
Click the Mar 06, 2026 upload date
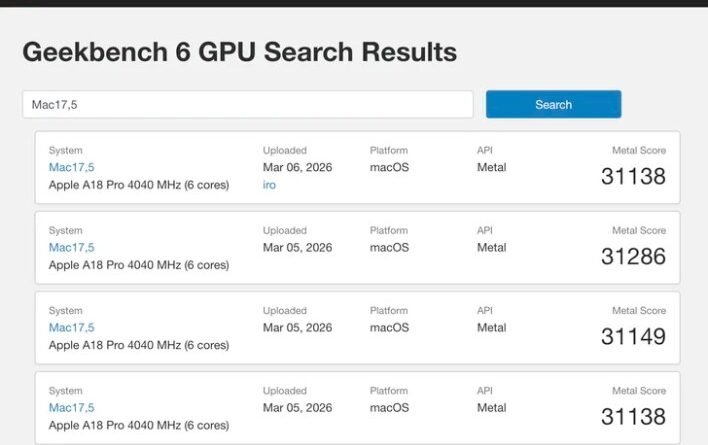pos(297,167)
